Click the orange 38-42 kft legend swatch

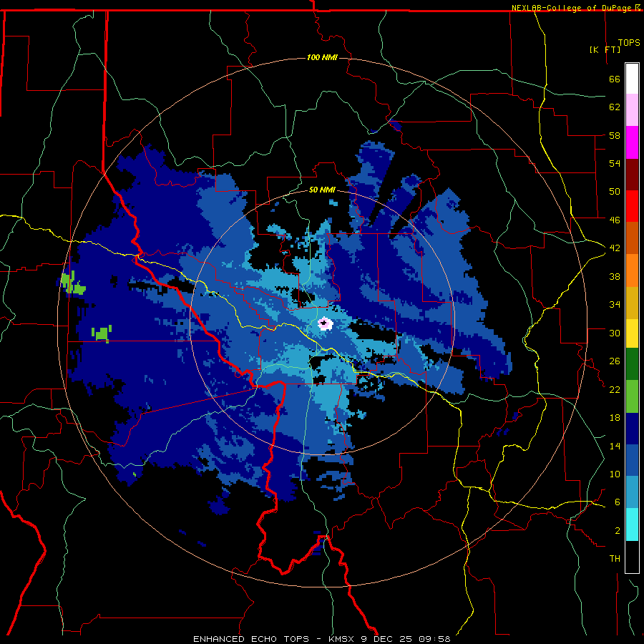click(x=632, y=270)
